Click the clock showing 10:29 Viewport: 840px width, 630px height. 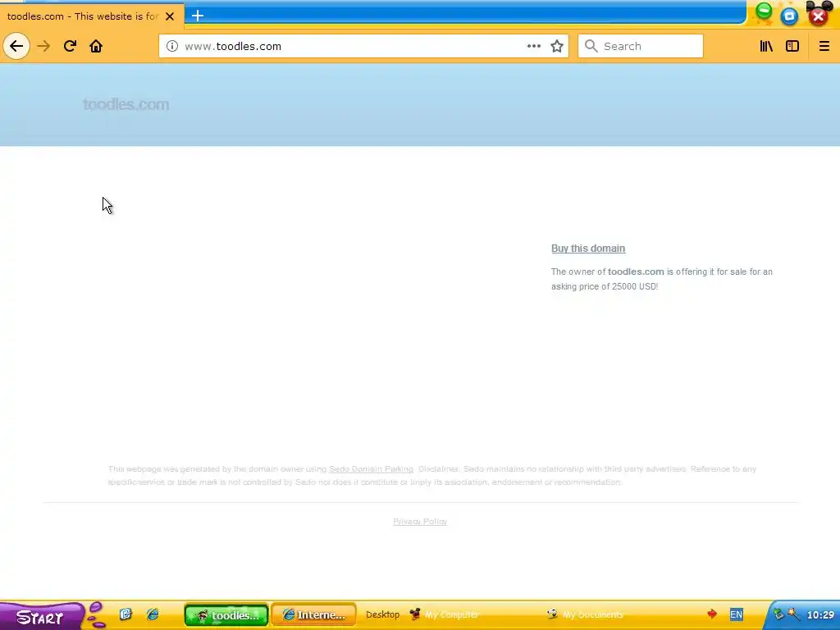(820, 615)
